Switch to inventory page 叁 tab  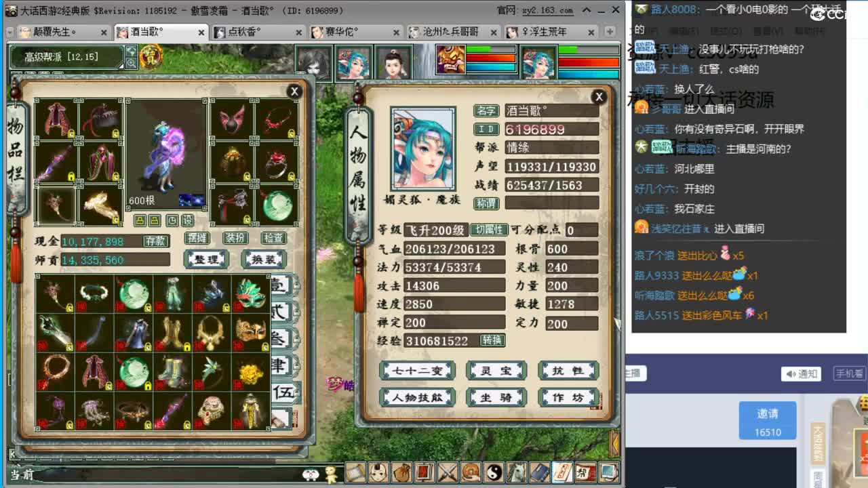click(281, 339)
